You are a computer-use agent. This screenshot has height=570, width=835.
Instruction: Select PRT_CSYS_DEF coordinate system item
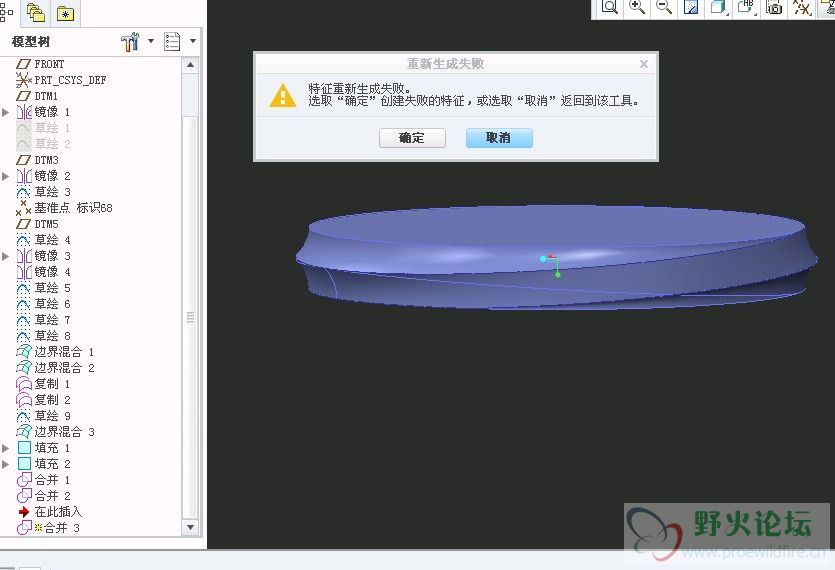(x=61, y=80)
